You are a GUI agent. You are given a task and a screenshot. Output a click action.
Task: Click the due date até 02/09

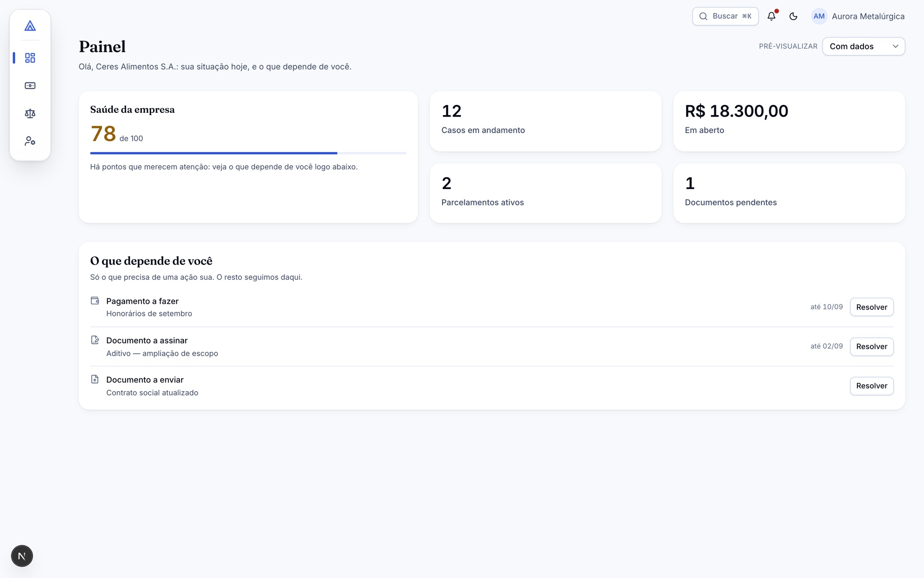[x=827, y=346]
